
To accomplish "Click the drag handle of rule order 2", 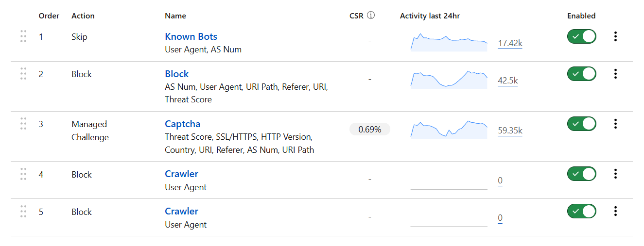I will [23, 74].
